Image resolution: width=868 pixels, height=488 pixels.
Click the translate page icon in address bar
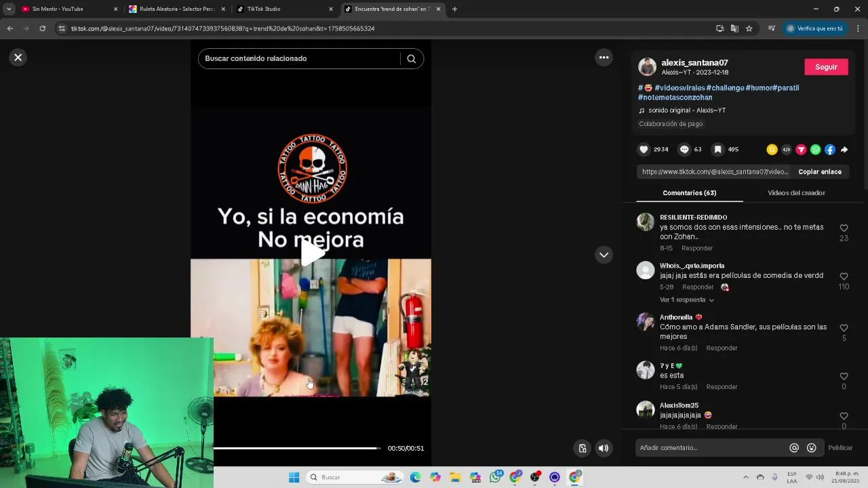coord(734,28)
